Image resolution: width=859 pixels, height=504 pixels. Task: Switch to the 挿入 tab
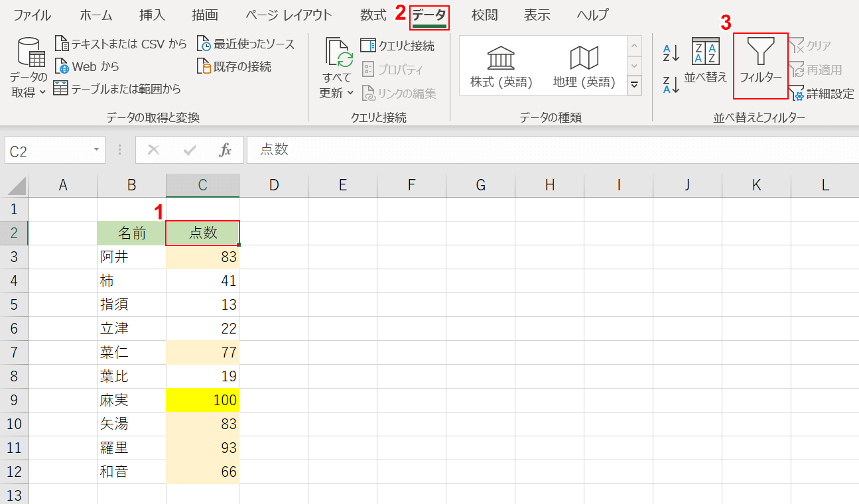[152, 15]
